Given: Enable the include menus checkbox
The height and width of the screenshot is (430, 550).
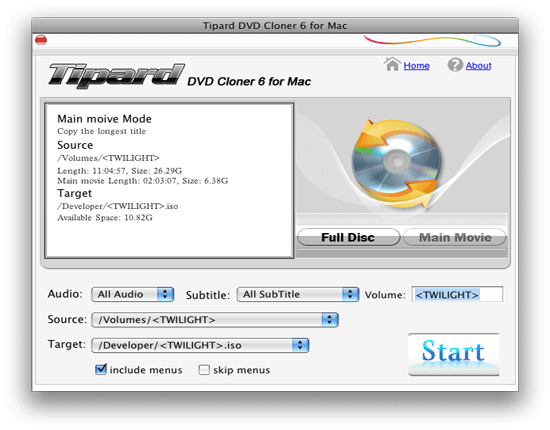Looking at the screenshot, I should pyautogui.click(x=101, y=369).
